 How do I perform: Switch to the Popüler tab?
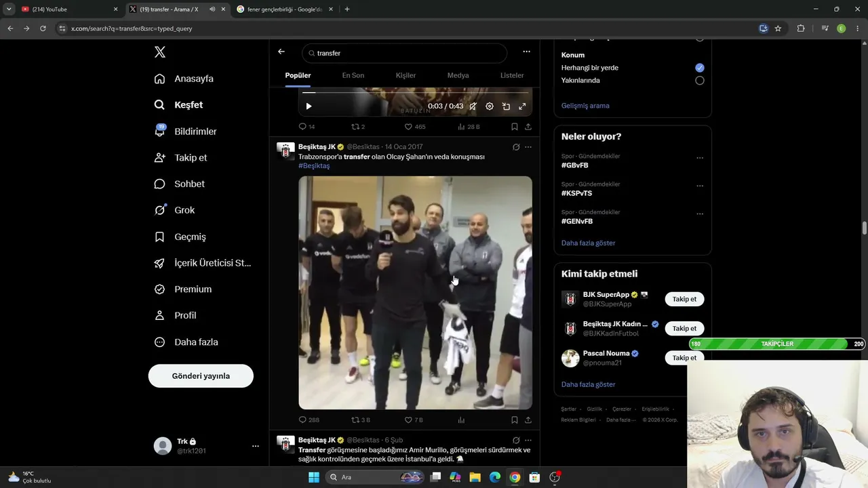pos(298,75)
